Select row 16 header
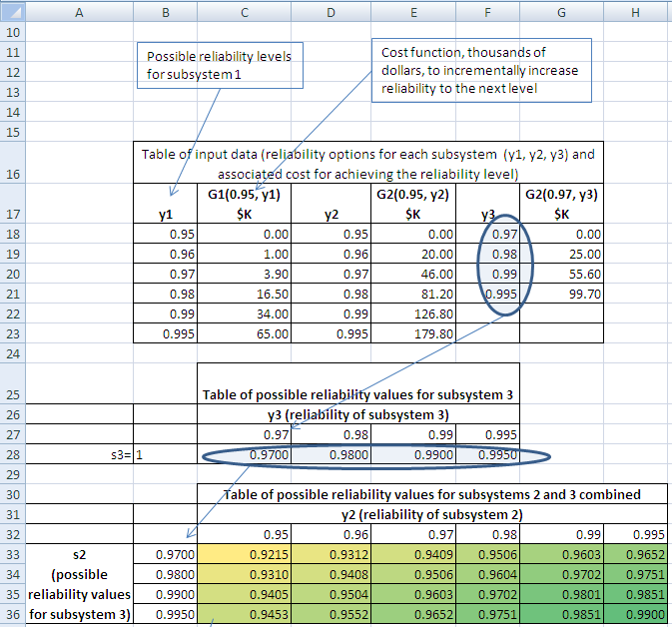Screen dimensions: 672x627 point(13,163)
